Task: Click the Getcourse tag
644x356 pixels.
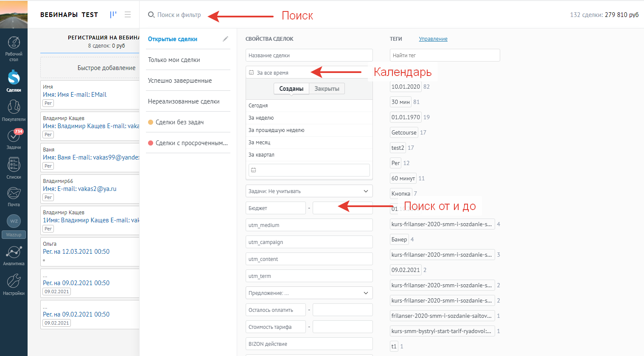Action: (404, 132)
